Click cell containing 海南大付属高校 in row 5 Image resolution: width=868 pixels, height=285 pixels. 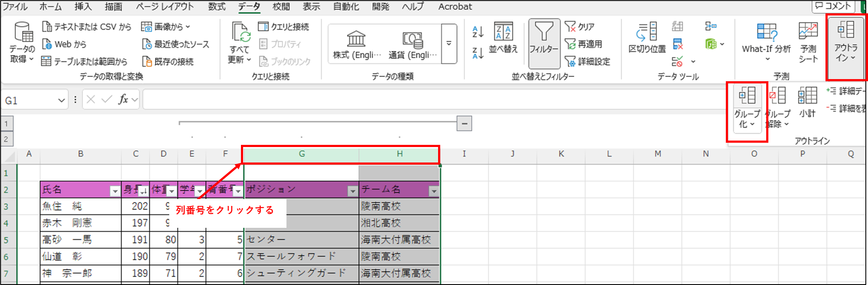tap(399, 240)
